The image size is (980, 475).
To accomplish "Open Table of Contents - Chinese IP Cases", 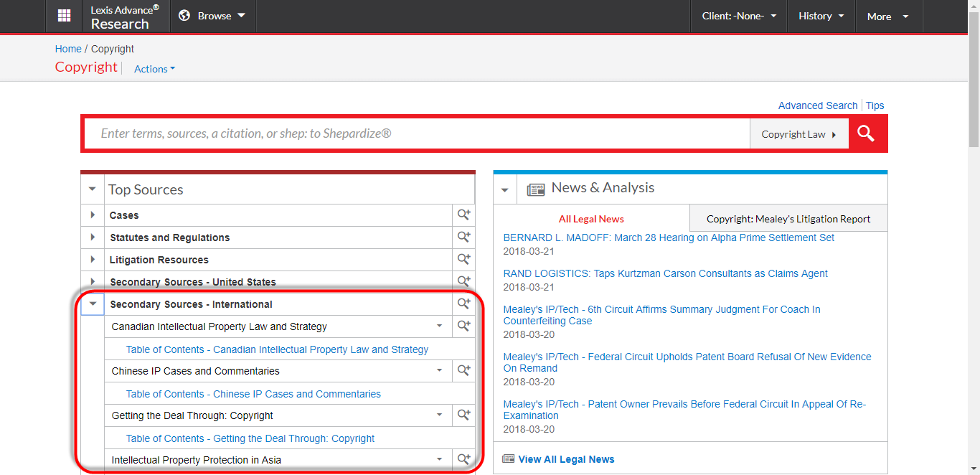I will click(x=253, y=394).
